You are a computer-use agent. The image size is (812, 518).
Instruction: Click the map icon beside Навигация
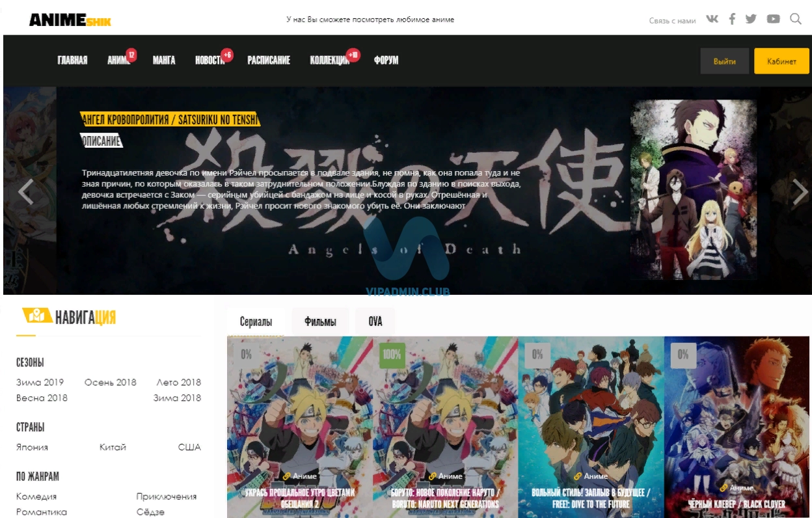click(38, 316)
